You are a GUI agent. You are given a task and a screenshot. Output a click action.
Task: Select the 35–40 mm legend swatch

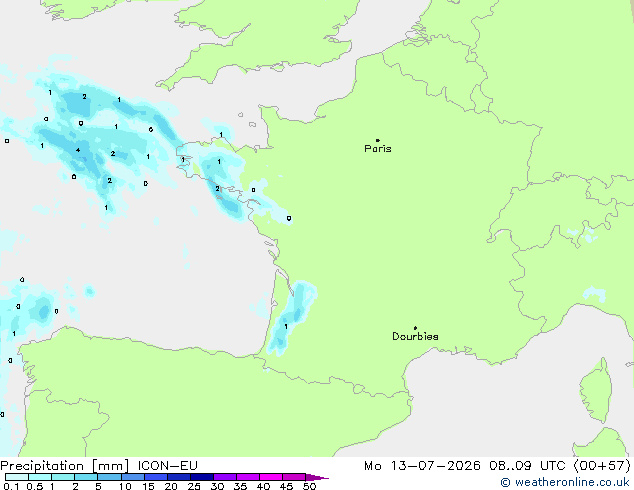pos(248,477)
